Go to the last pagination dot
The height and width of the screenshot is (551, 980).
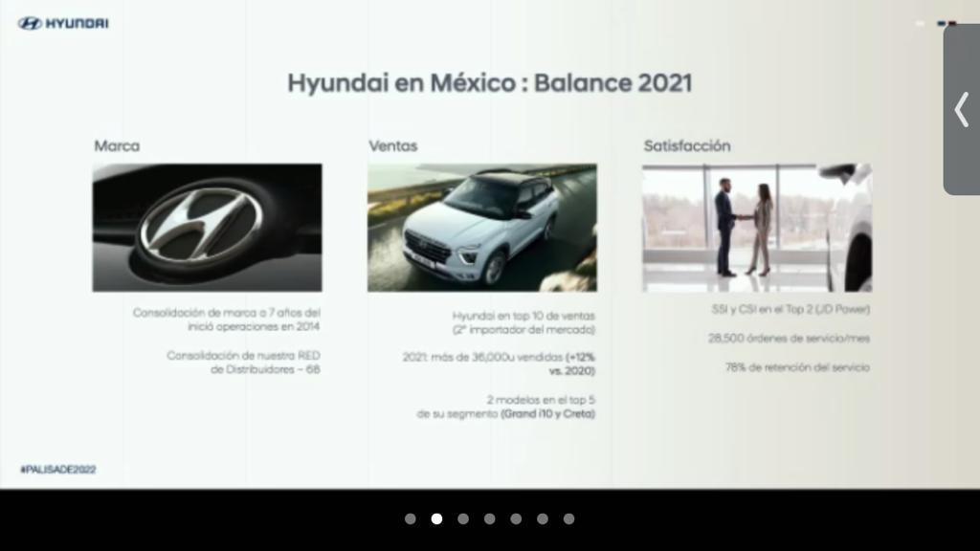tap(568, 518)
